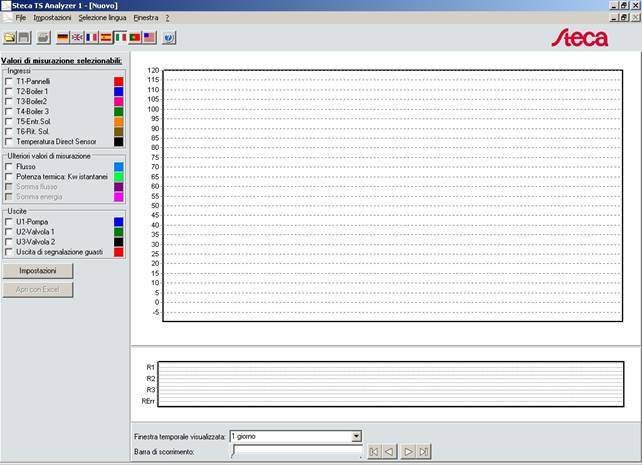The width and height of the screenshot is (642, 465).
Task: Click the blue T2-Boiler 1 color swatch
Action: [118, 91]
